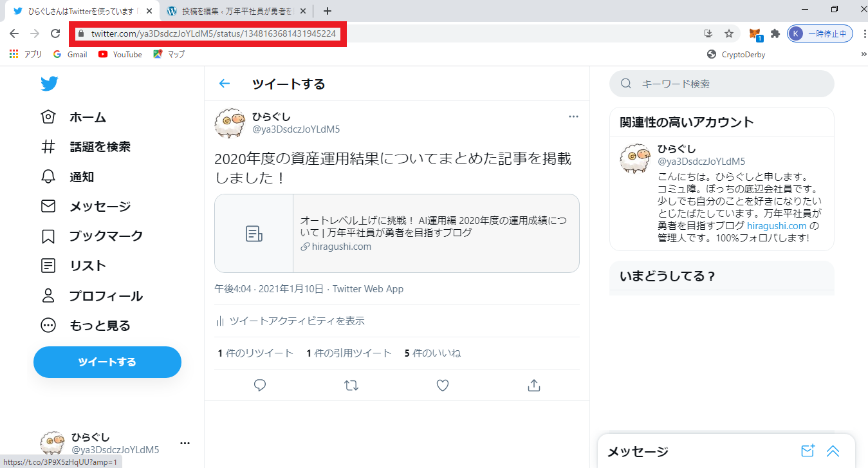
Task: Expand the メッセージ drawer with chevrons
Action: click(833, 451)
